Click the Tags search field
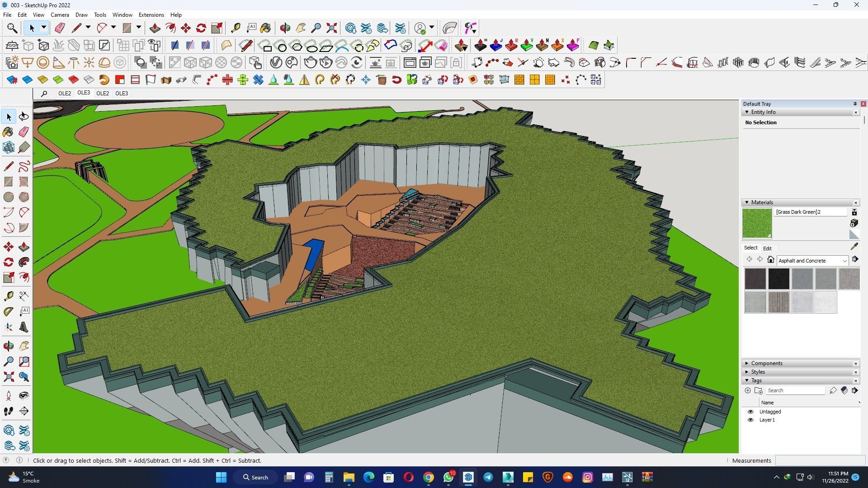 click(795, 390)
